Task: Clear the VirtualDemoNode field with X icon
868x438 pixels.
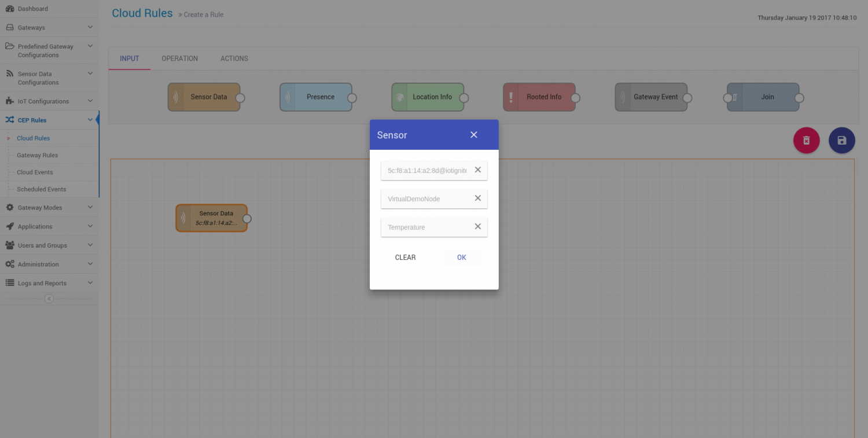Action: point(477,198)
